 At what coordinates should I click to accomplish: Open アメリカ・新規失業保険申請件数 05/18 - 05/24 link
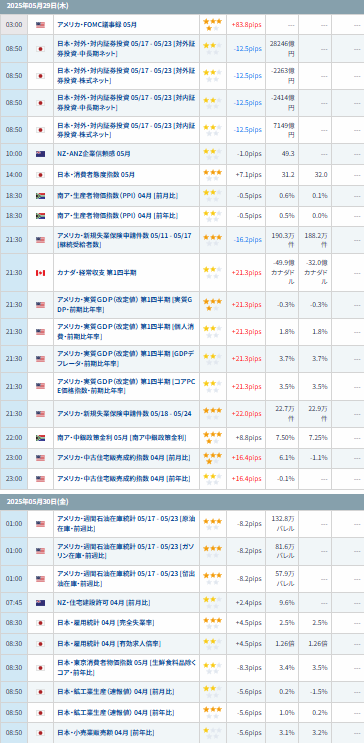click(x=124, y=414)
